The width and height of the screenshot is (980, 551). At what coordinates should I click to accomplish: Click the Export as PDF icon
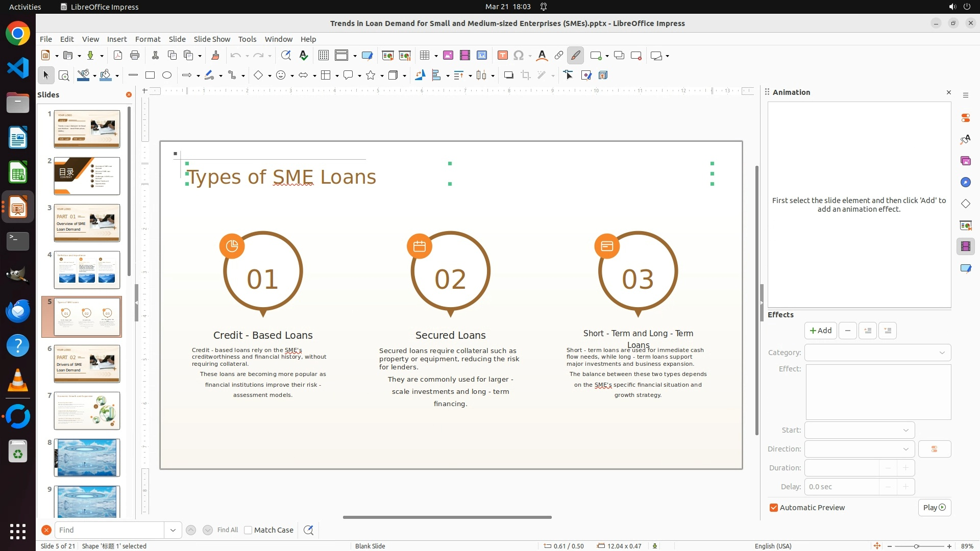pos(118,56)
